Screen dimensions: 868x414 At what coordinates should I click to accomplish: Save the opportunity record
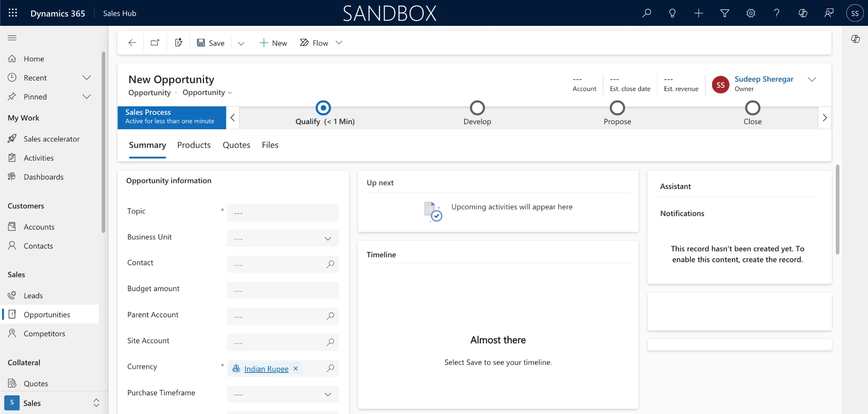[211, 43]
